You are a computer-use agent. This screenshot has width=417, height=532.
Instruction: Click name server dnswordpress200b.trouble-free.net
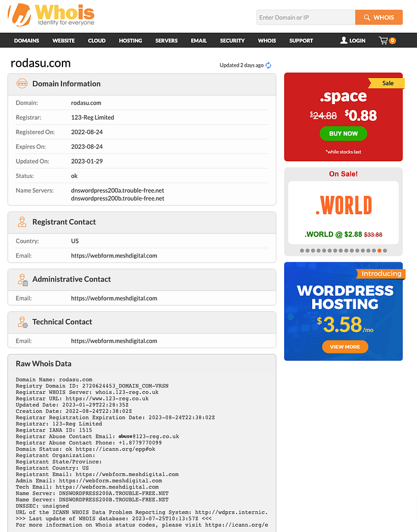click(117, 198)
